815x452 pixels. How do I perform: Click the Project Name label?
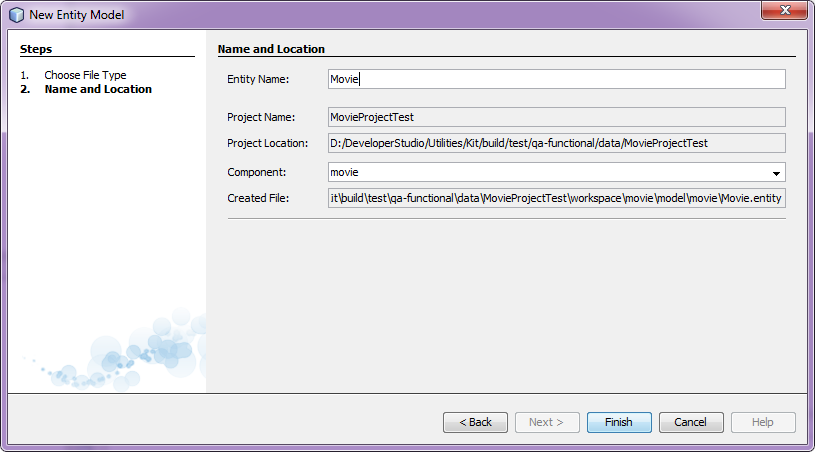(261, 117)
